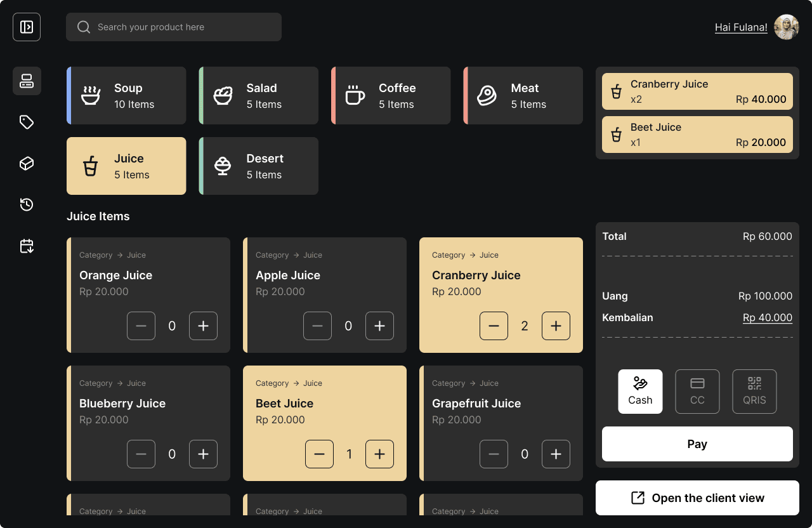The width and height of the screenshot is (812, 528).
Task: Increase Blueberry Juice quantity
Action: [x=203, y=454]
